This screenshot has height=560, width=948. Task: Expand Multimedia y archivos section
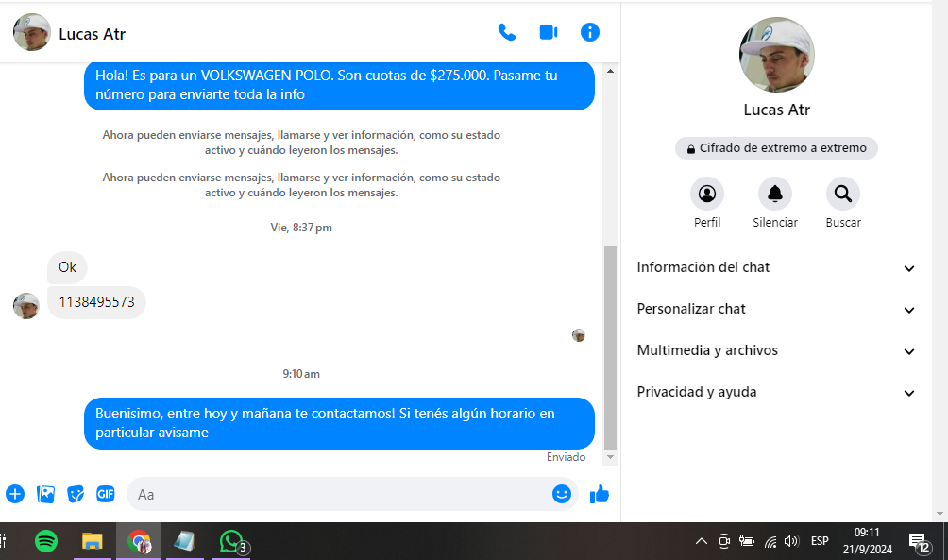(776, 351)
